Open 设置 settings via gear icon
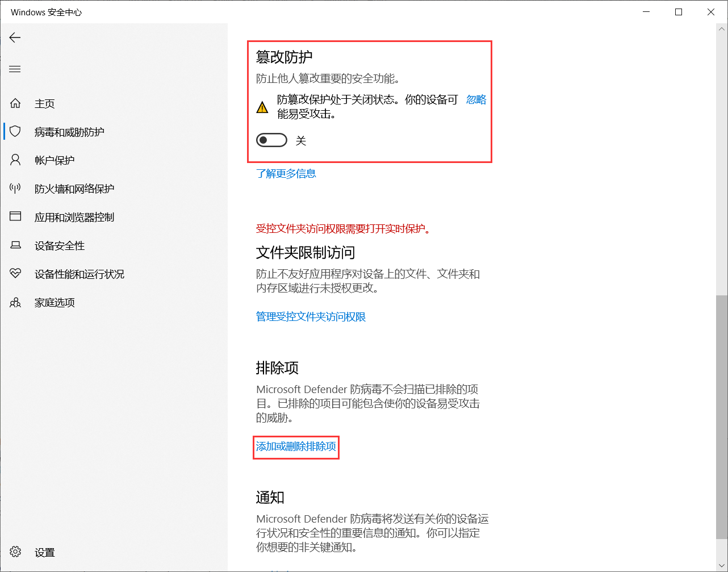This screenshot has width=728, height=572. (14, 552)
